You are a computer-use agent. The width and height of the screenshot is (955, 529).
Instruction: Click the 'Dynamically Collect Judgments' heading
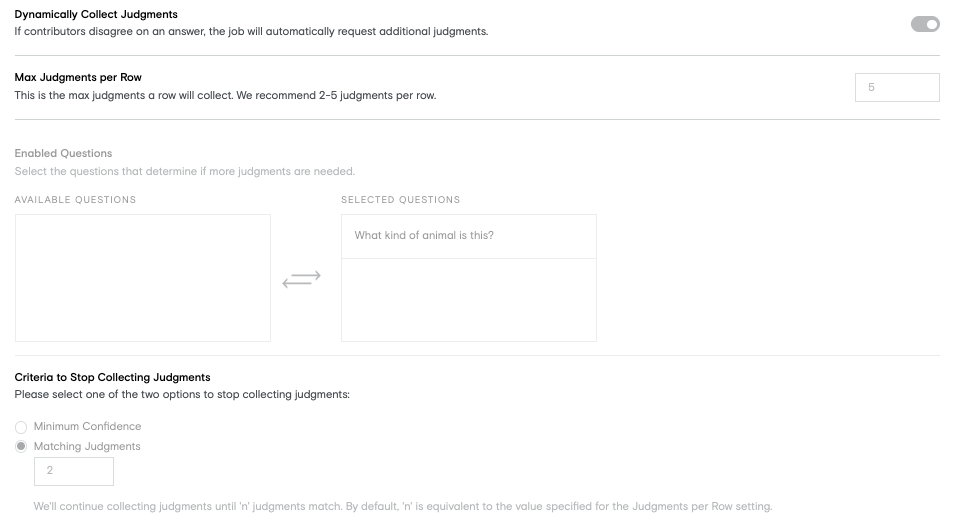[96, 14]
